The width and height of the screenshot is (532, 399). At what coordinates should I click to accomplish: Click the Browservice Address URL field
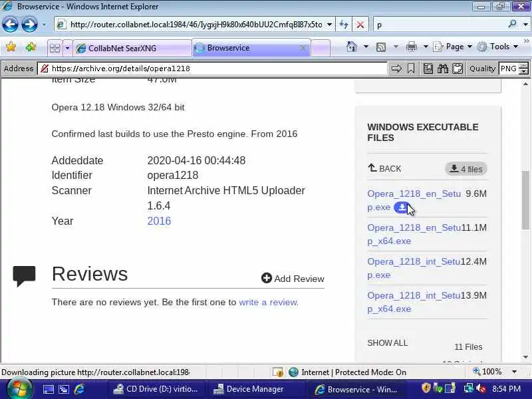point(212,68)
